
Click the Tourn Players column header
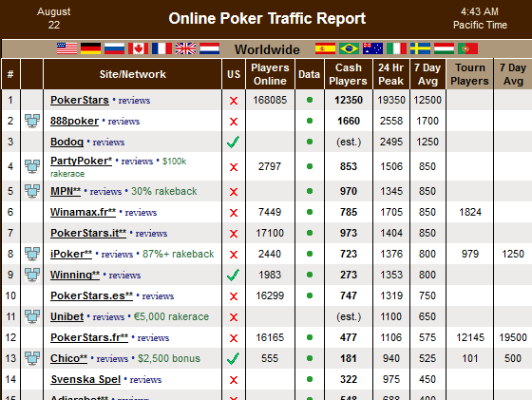click(470, 74)
